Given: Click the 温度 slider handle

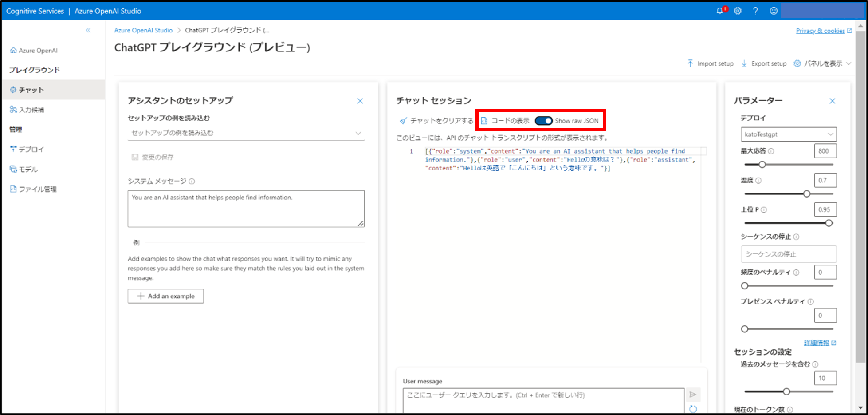Looking at the screenshot, I should coord(806,194).
